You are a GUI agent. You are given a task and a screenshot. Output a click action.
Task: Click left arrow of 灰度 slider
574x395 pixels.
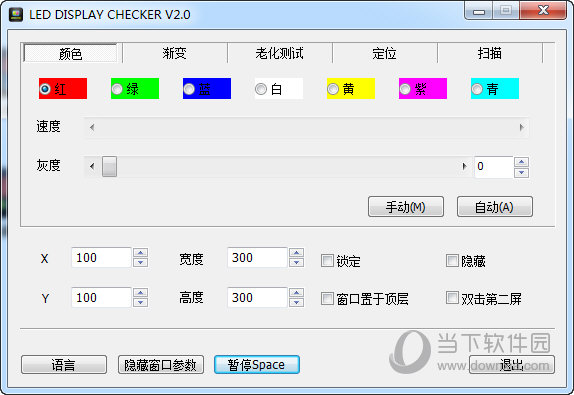pyautogui.click(x=92, y=166)
